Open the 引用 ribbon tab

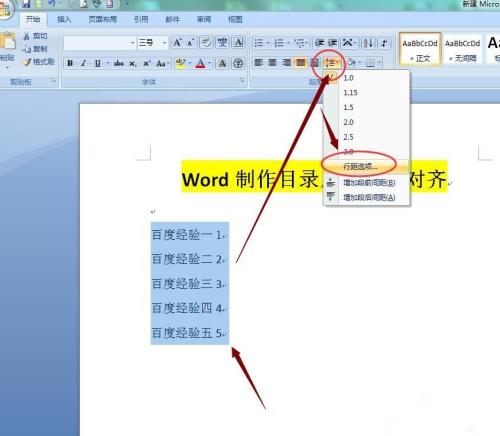141,19
